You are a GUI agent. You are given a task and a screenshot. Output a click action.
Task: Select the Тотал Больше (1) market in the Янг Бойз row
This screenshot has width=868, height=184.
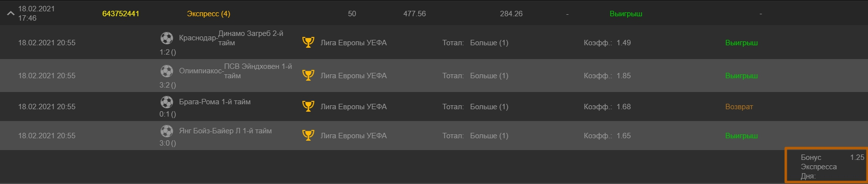click(x=475, y=136)
